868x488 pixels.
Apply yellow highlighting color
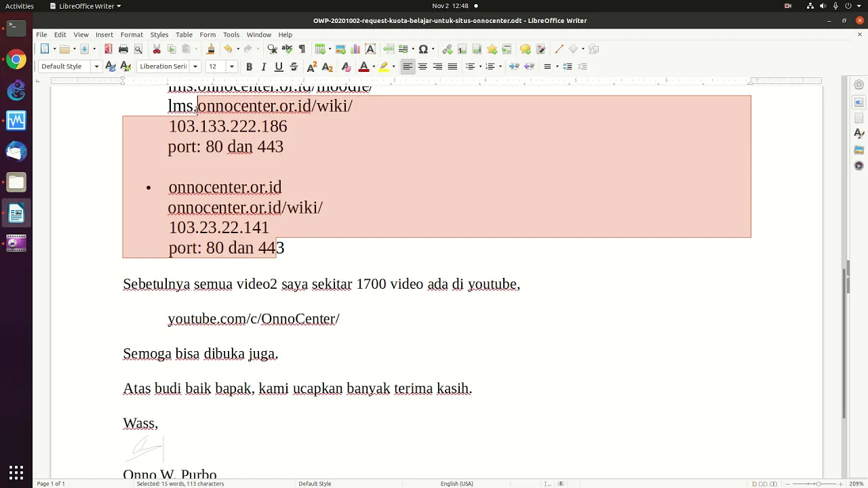pos(384,66)
